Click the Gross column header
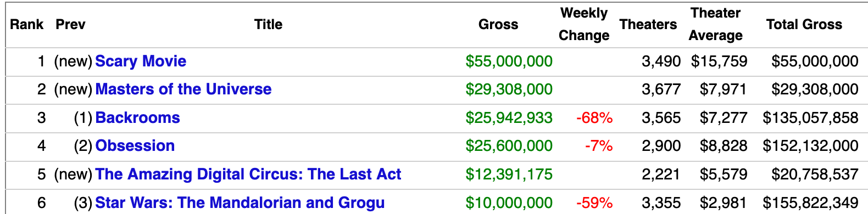 click(498, 24)
